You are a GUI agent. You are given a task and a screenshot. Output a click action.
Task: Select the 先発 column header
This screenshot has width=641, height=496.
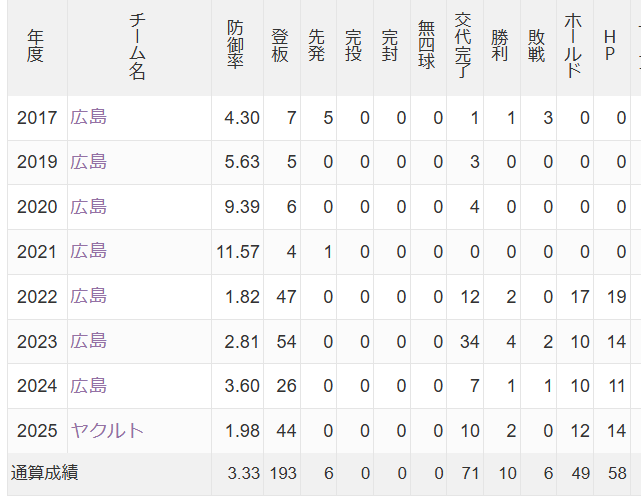point(317,46)
